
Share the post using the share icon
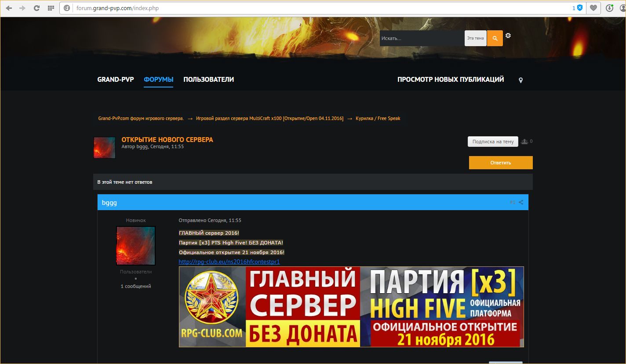[x=521, y=202]
